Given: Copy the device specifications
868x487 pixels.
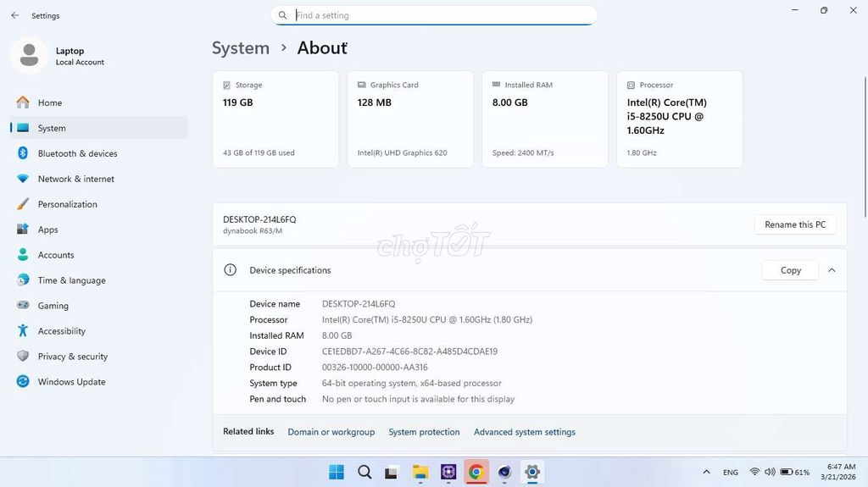Looking at the screenshot, I should (x=791, y=270).
